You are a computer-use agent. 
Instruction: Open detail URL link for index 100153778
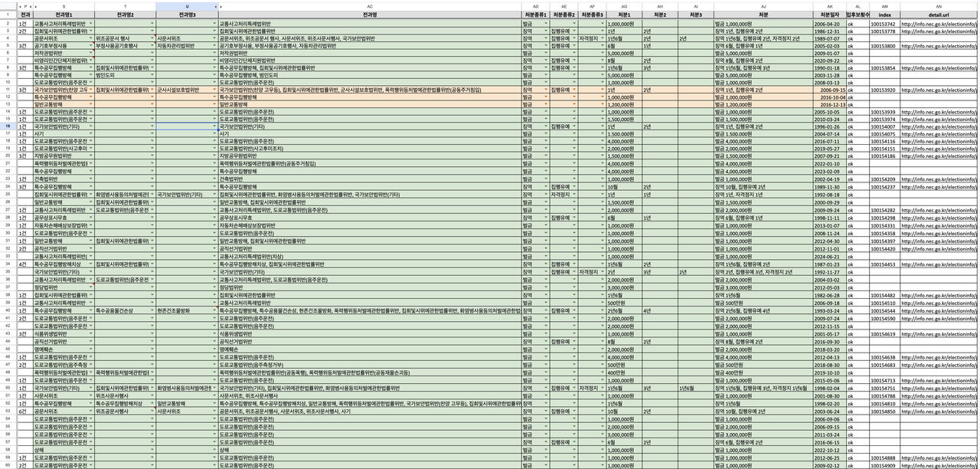939,31
